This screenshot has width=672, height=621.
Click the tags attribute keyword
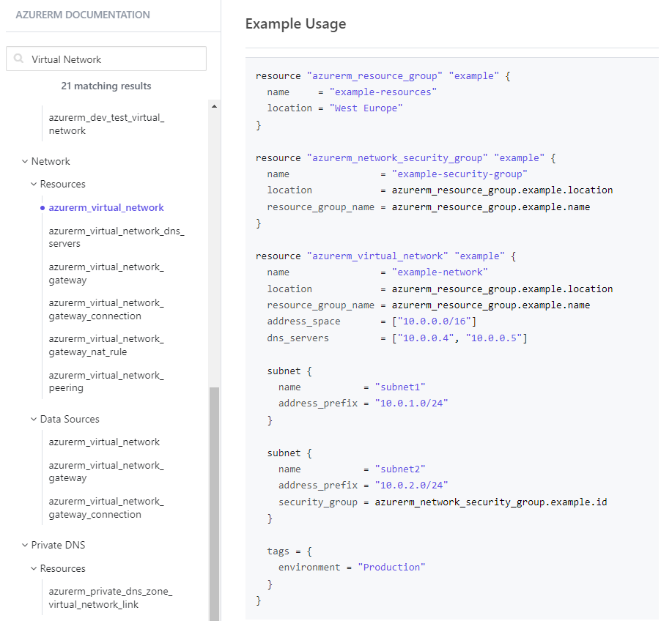278,551
